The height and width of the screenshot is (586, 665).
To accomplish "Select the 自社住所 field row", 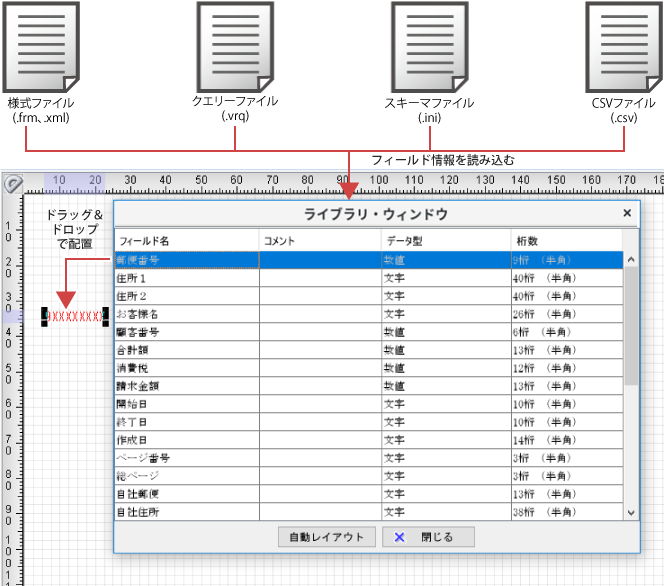I will point(186,512).
